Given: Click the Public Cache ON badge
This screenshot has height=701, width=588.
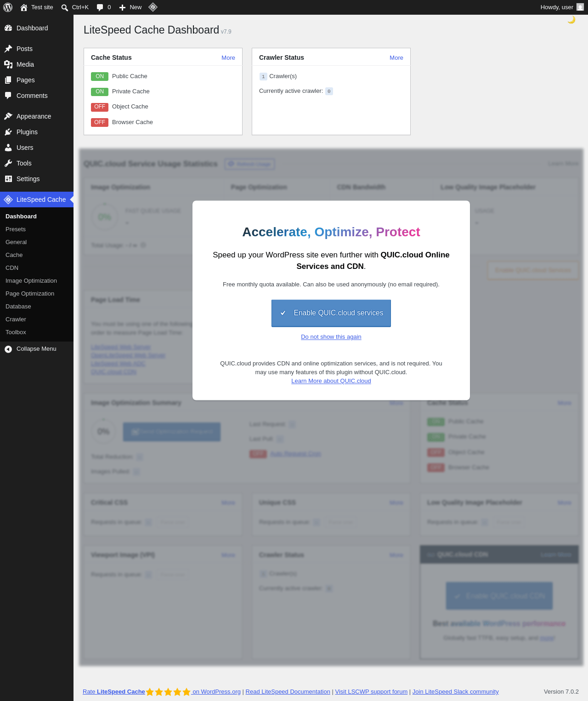Looking at the screenshot, I should [x=100, y=76].
